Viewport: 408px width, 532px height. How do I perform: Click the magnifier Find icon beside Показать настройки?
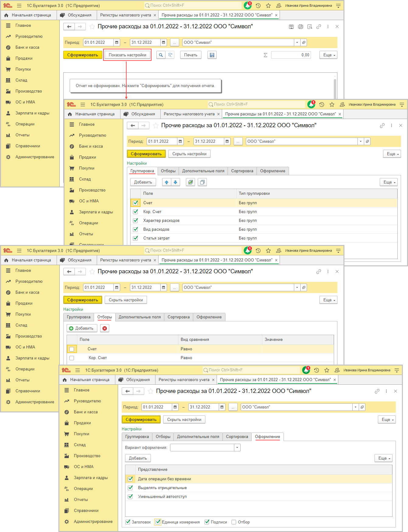(x=161, y=55)
